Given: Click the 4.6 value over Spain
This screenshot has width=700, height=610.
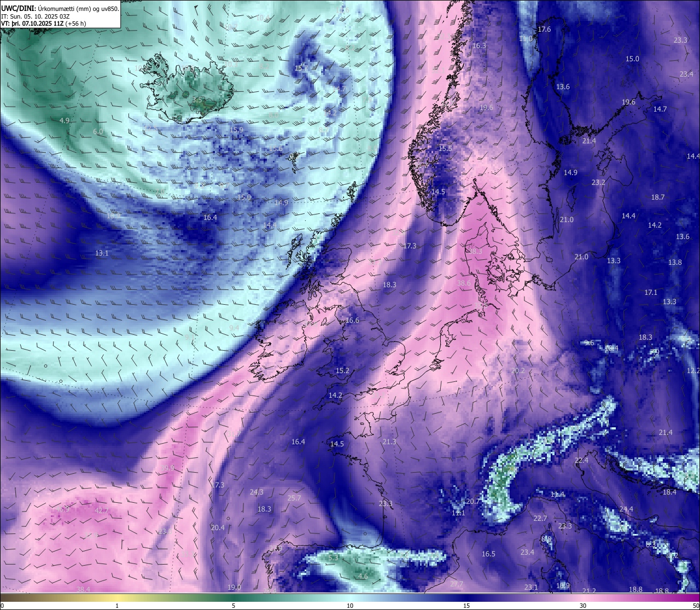Looking at the screenshot, I should [363, 577].
